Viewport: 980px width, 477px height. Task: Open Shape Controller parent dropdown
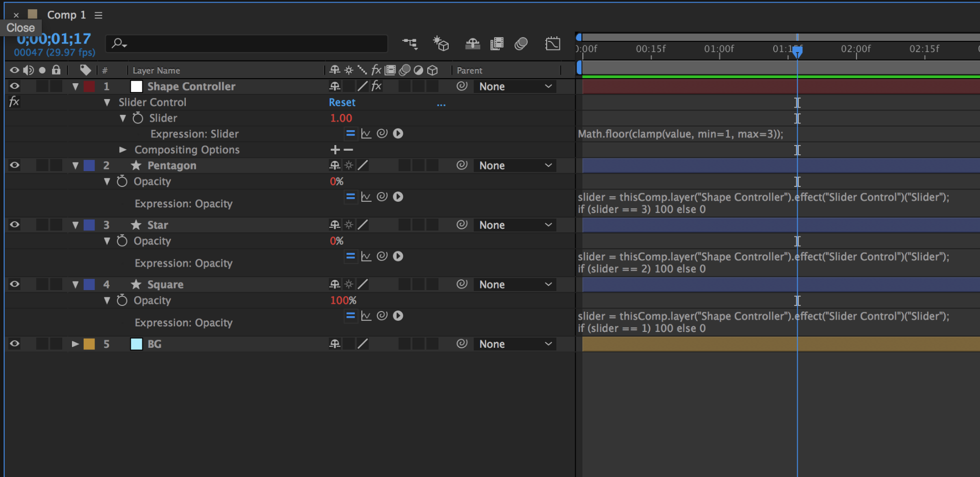pyautogui.click(x=515, y=86)
